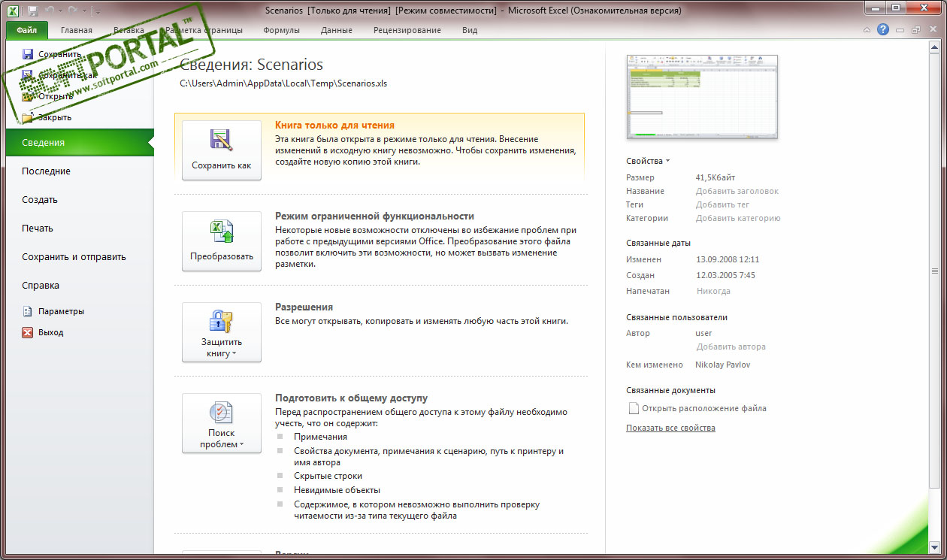Click Добавить тег tags field
Image resolution: width=947 pixels, height=560 pixels.
723,204
